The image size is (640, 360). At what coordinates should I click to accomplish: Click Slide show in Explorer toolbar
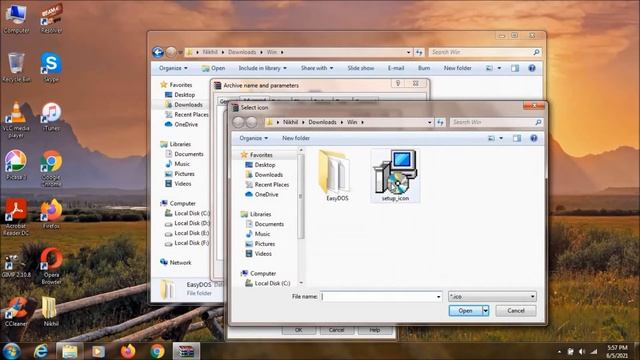[360, 68]
